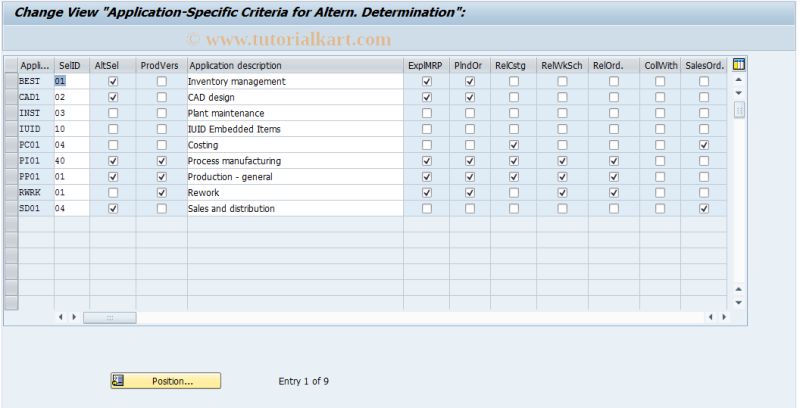
Task: Click the AltSel column header
Action: pos(113,65)
